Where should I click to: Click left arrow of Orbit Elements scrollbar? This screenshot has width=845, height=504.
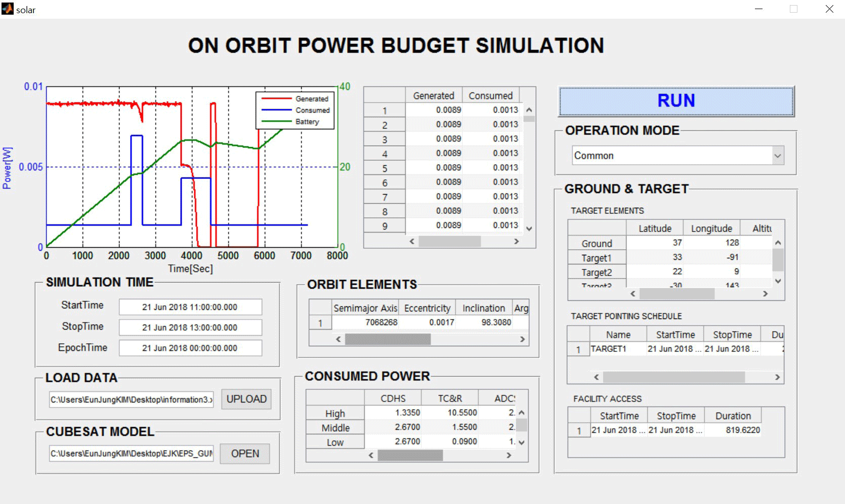pos(339,339)
